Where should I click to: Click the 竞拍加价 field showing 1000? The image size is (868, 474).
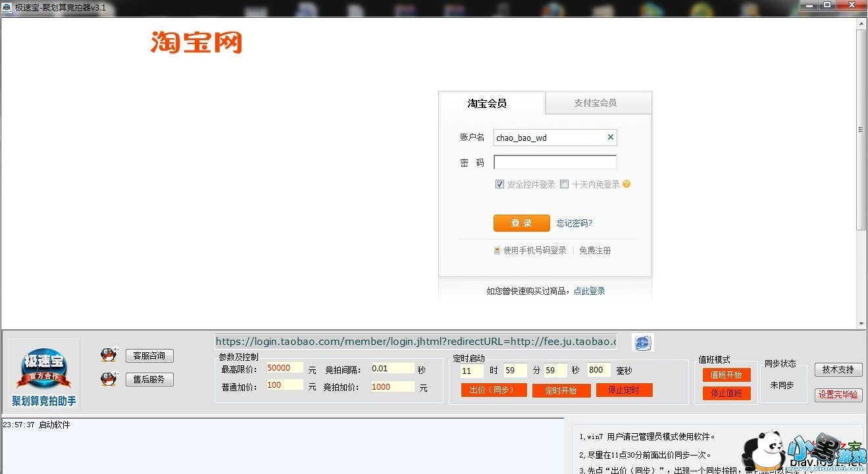click(392, 386)
